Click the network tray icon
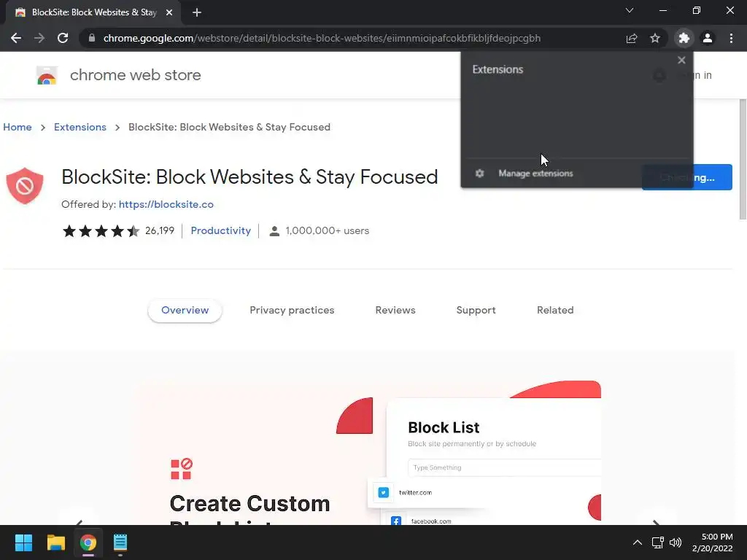 658,542
